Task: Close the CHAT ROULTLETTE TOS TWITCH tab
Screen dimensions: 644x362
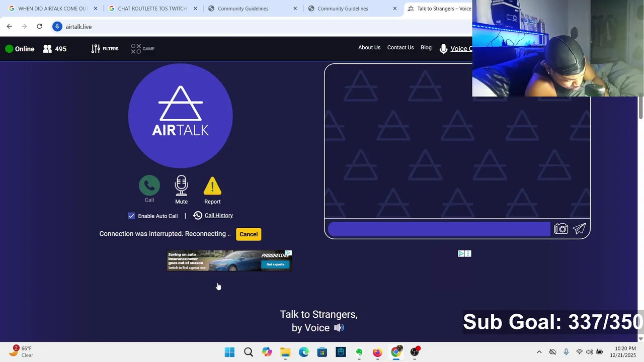Action: tap(195, 9)
